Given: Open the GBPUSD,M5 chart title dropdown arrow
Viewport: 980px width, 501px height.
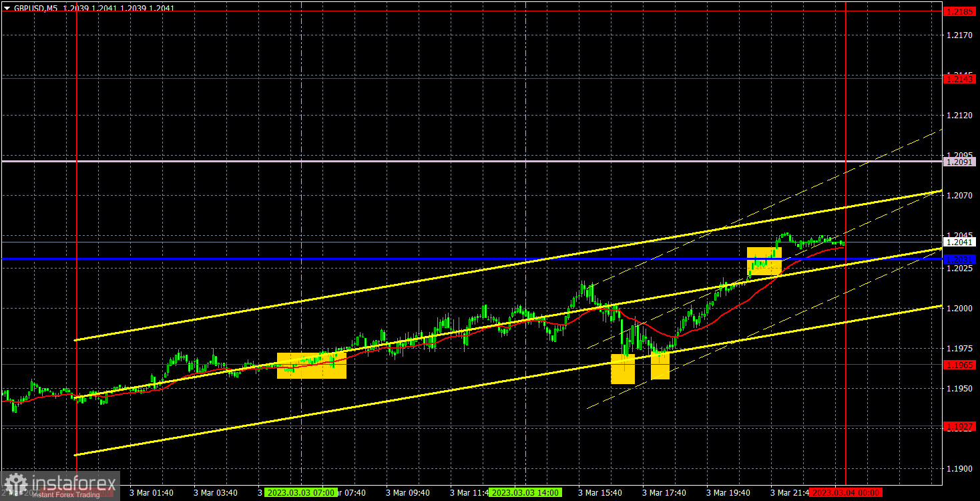Looking at the screenshot, I should [x=7, y=9].
